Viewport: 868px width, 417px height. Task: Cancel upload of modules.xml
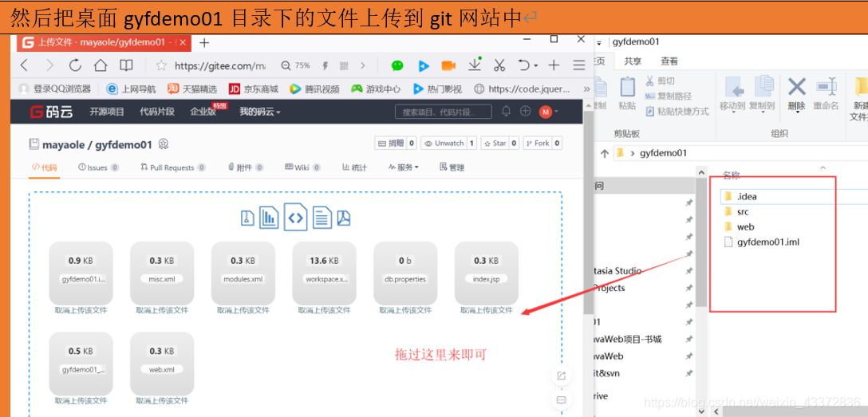click(x=243, y=310)
